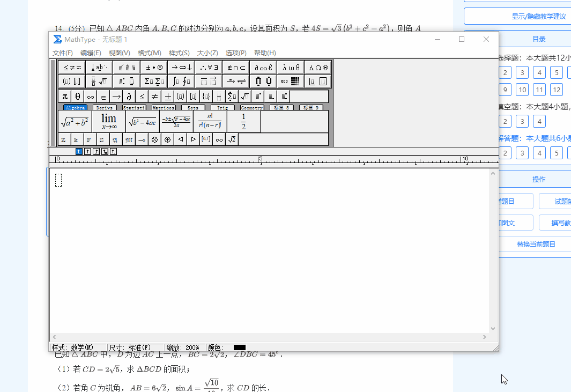Insert the fraction template from the small bar

(x=219, y=97)
